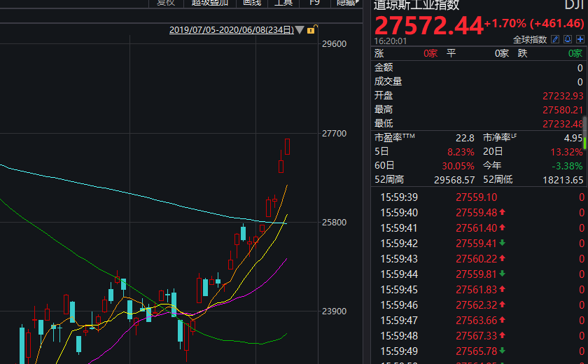This screenshot has width=588, height=364.
Task: Click the latest red candlestick near 27700
Action: (x=287, y=146)
